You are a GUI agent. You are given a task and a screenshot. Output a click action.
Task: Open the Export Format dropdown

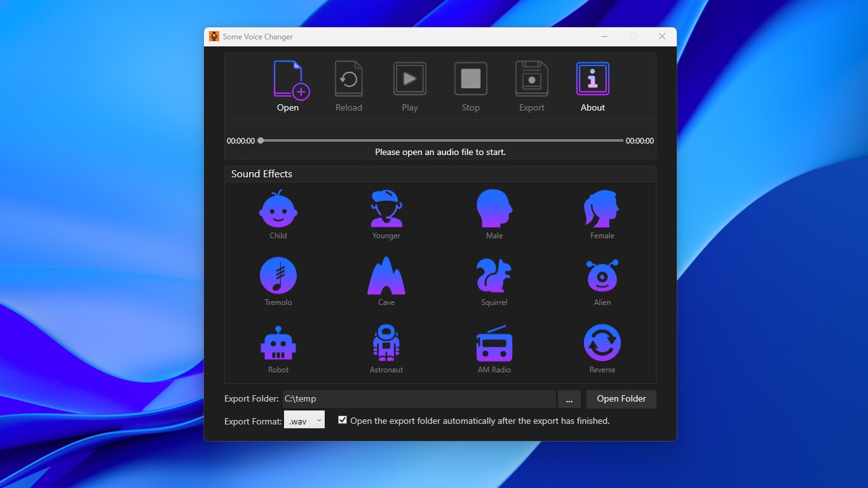coord(304,420)
